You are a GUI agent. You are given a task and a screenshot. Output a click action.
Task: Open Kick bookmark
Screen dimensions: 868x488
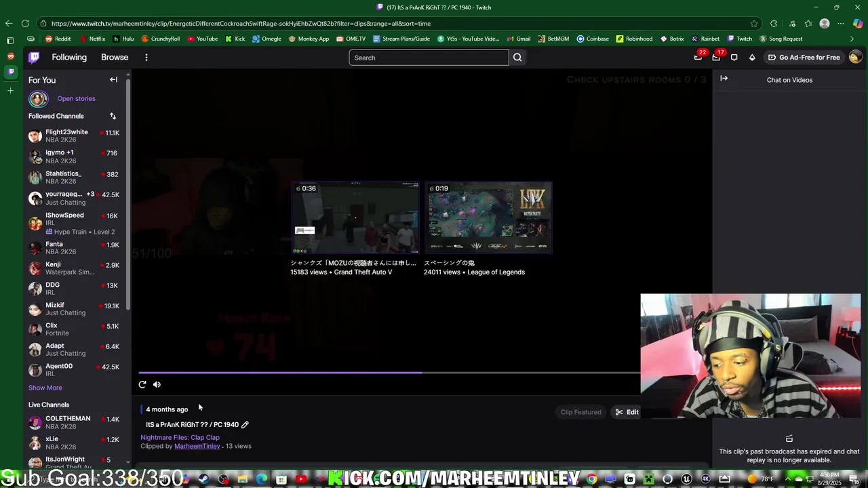(235, 39)
